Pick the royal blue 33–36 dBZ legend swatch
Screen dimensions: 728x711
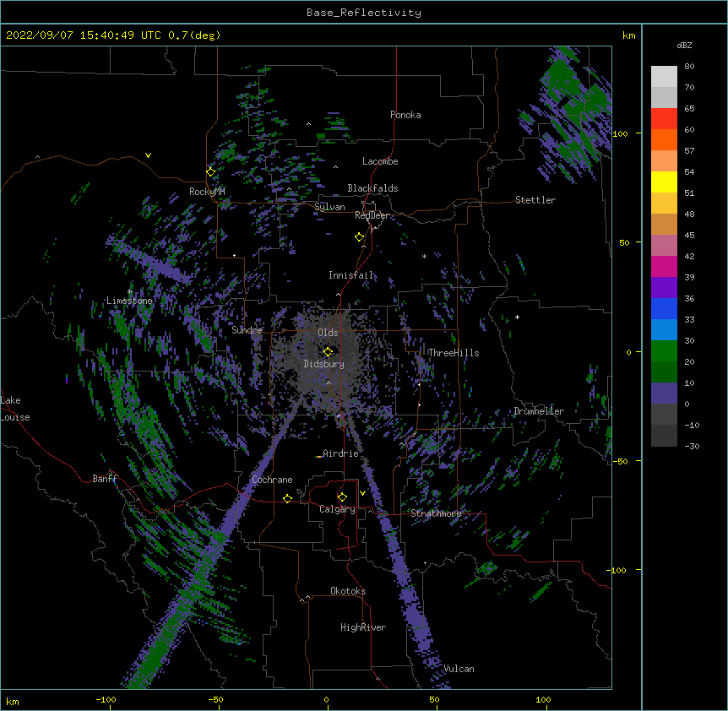coord(664,308)
